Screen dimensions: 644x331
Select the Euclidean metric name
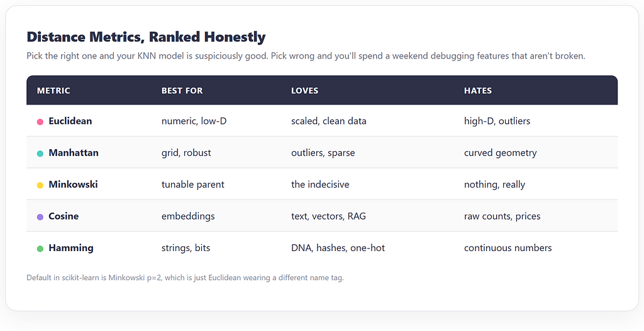click(70, 121)
